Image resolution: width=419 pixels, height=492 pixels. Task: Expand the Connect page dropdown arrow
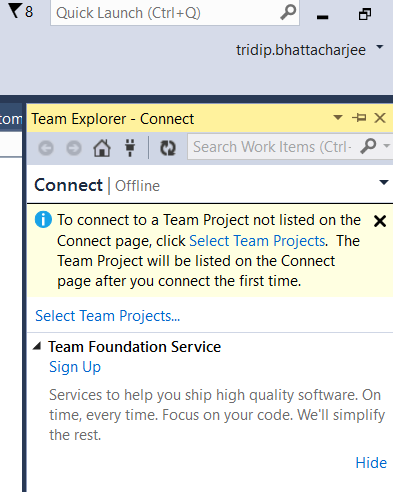point(384,182)
